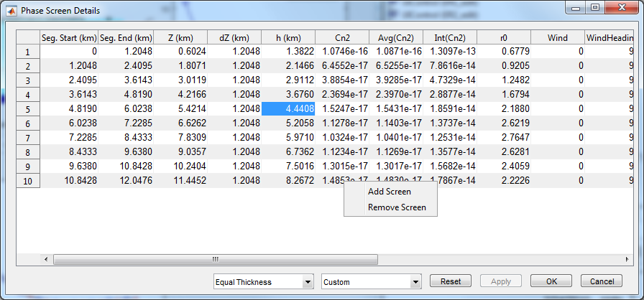
Task: Select row header 8
Action: click(28, 152)
